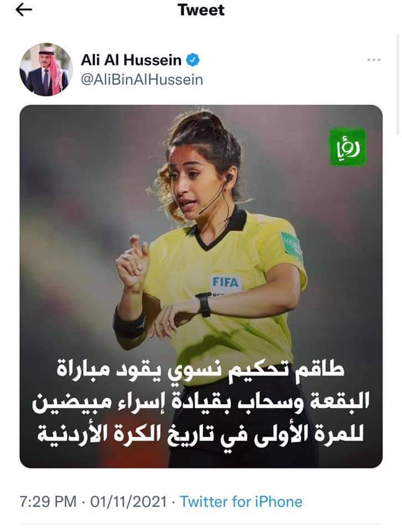Open the @AliBinAlHussein handle

(x=142, y=80)
